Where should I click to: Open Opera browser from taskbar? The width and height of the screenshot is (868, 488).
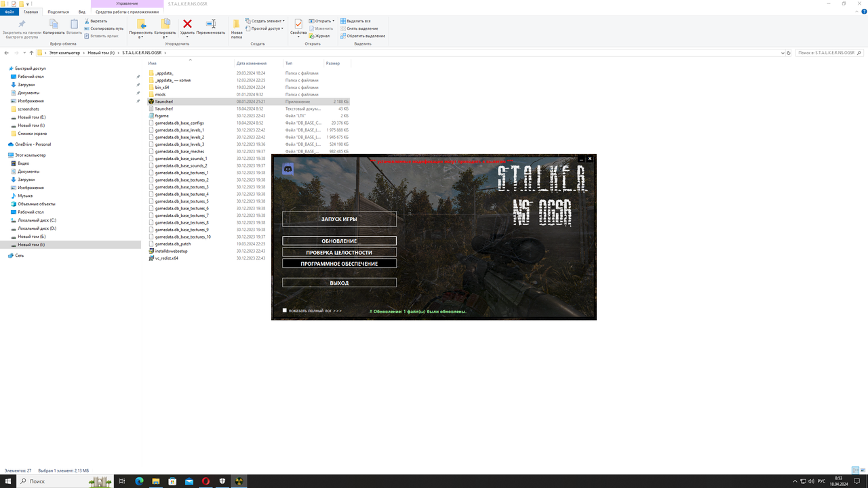point(205,481)
